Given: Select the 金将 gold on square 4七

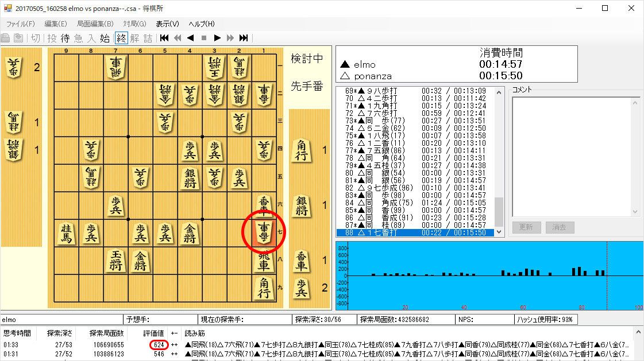Looking at the screenshot, I should click(x=190, y=233).
